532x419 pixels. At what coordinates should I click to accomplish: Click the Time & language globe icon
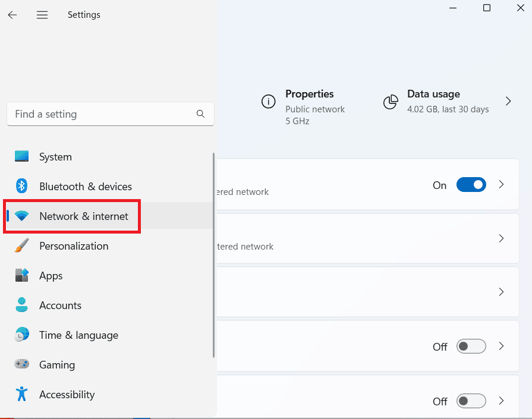(x=22, y=335)
